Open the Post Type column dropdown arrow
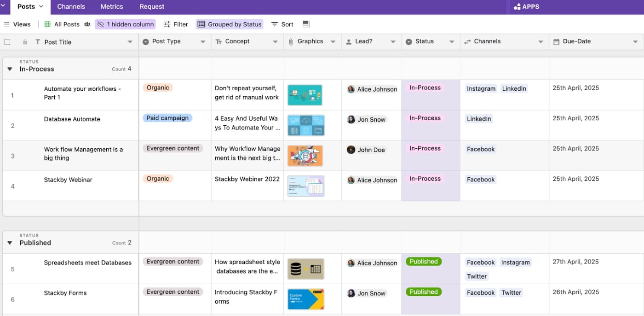644x316 pixels. [203, 42]
